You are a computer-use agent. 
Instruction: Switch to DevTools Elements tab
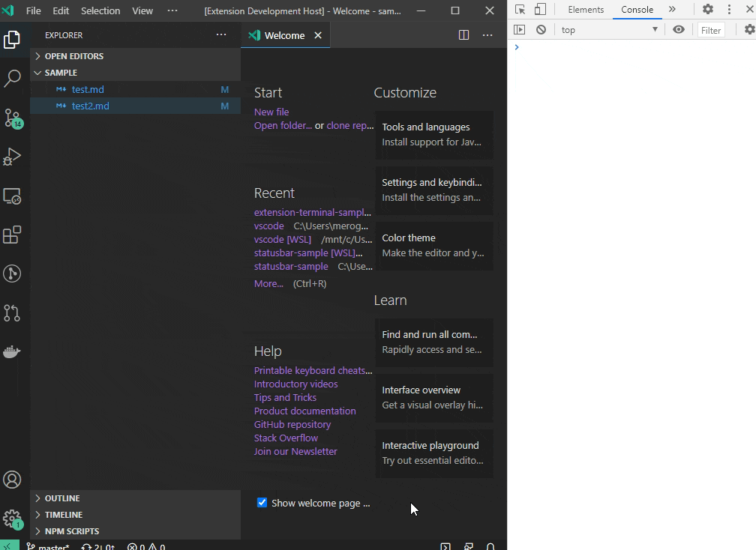(586, 10)
